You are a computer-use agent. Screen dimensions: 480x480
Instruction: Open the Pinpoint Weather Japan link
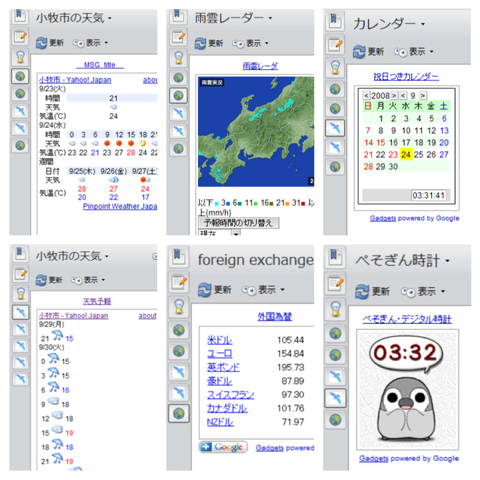click(x=120, y=206)
